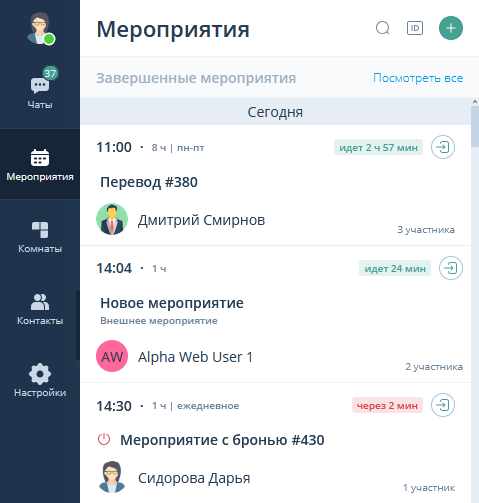Image resolution: width=479 pixels, height=503 pixels.
Task: Go to Контакты in the sidebar
Action: tap(40, 308)
